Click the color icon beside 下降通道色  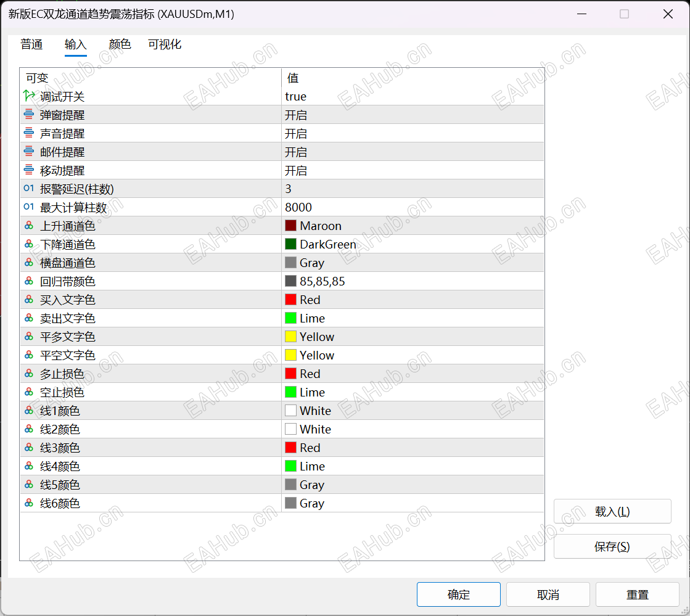pos(28,244)
